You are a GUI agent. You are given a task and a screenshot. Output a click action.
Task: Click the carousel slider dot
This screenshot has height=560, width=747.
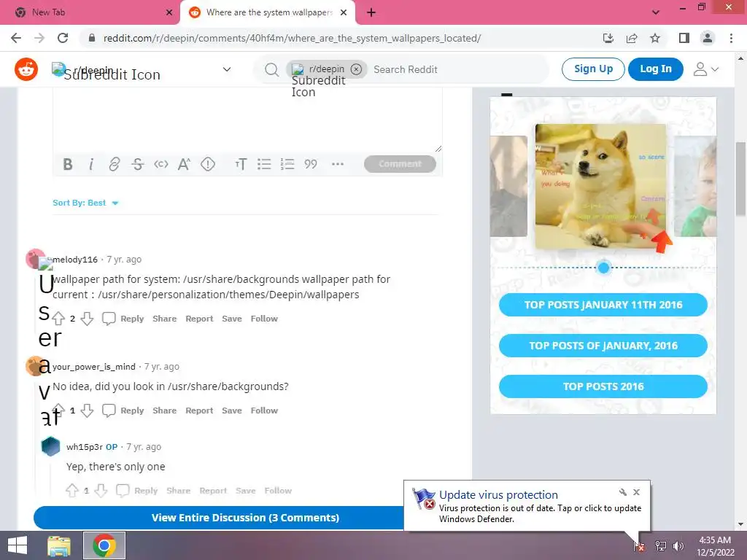[603, 268]
